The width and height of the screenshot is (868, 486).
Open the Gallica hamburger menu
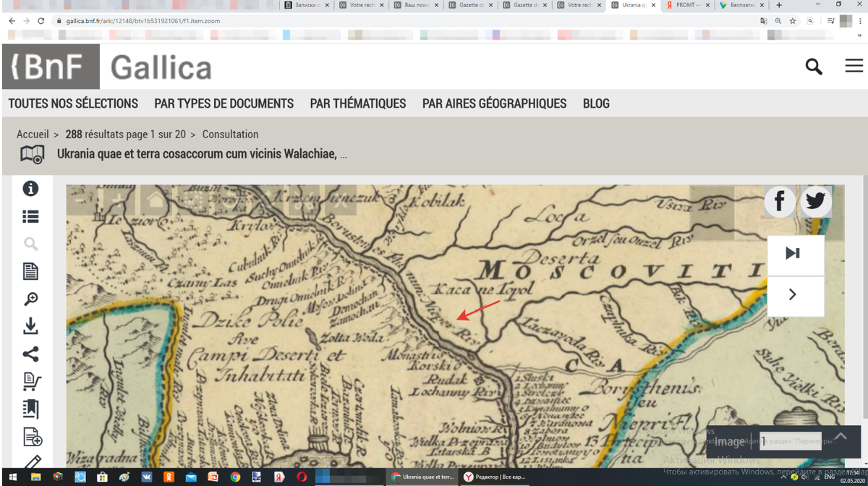pos(854,67)
